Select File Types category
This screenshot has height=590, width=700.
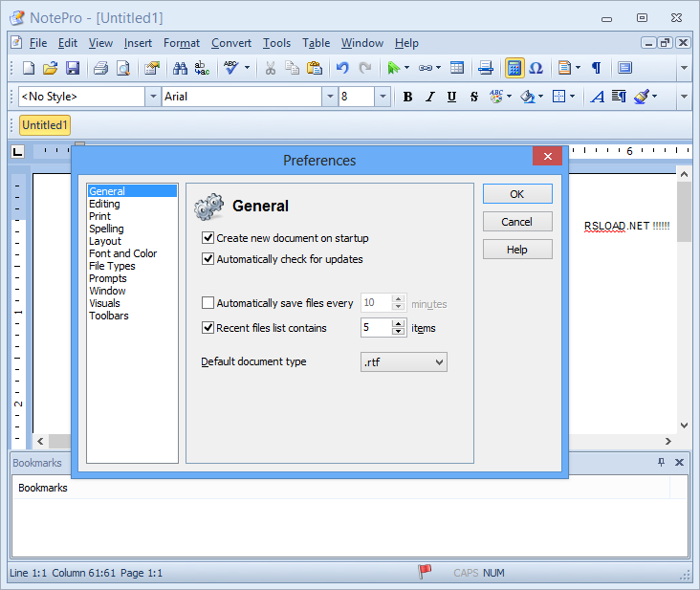tap(112, 266)
